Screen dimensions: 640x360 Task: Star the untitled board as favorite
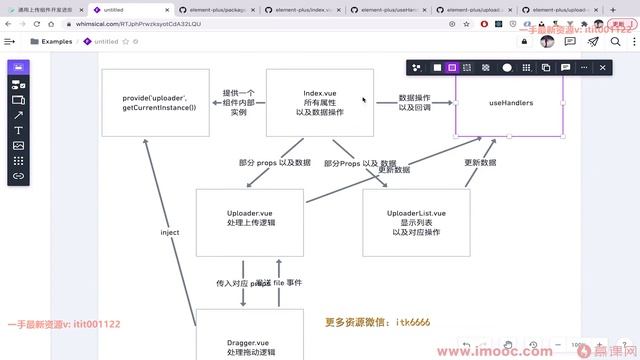click(126, 41)
